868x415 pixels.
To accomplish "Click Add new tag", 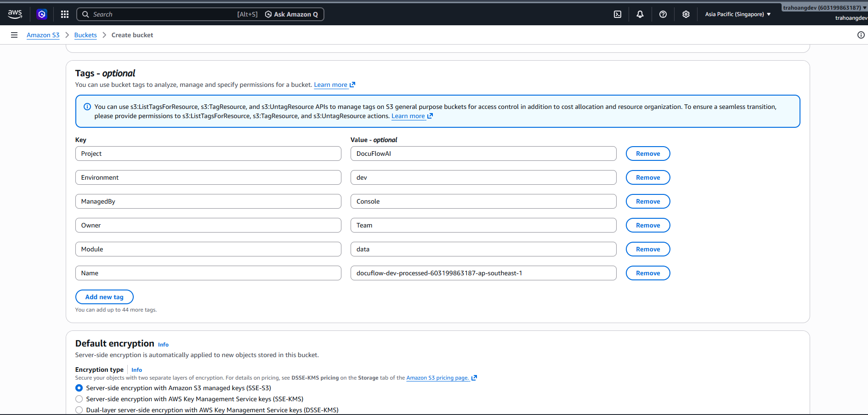I will [104, 297].
